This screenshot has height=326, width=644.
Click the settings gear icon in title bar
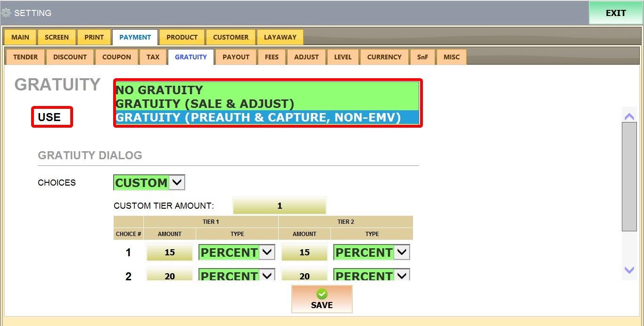click(x=6, y=13)
